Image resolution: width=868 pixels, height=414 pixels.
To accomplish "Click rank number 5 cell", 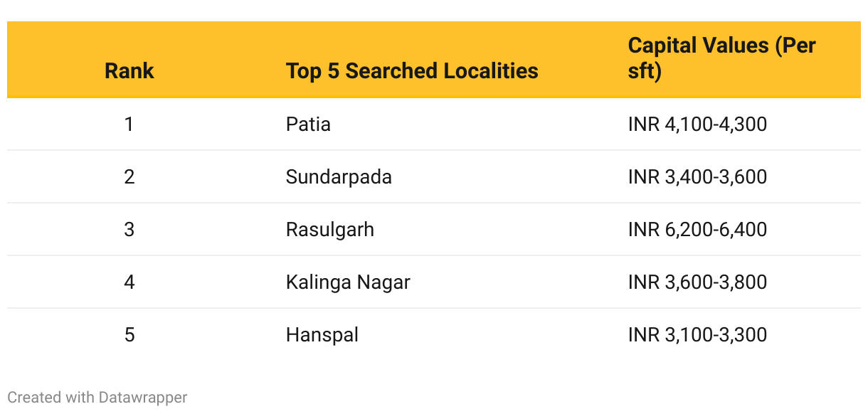I will click(129, 334).
